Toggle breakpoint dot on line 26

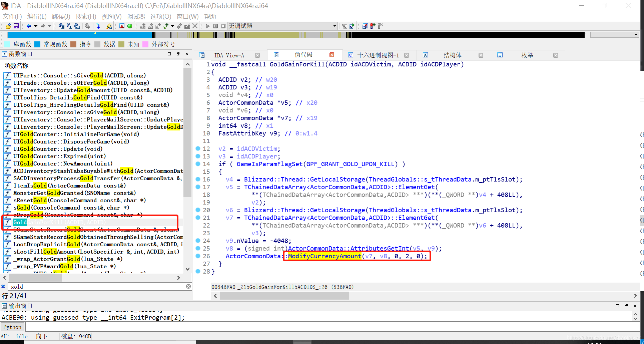pos(198,256)
